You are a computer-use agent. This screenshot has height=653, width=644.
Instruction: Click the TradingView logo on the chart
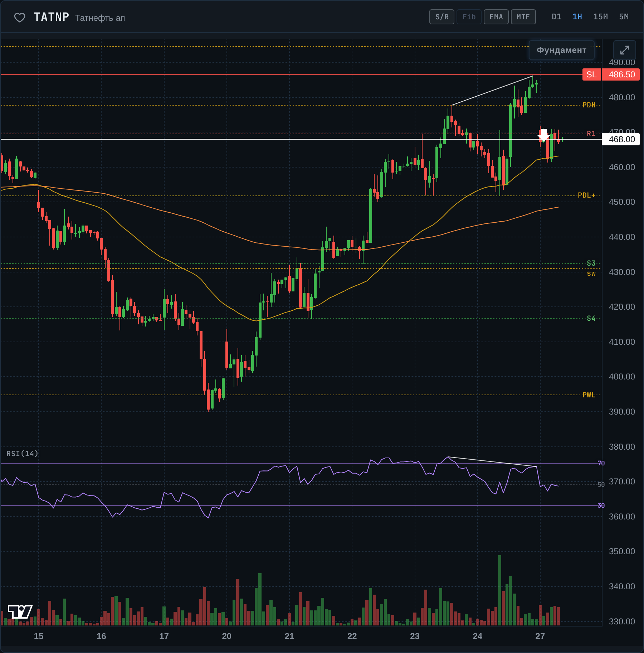tap(20, 611)
